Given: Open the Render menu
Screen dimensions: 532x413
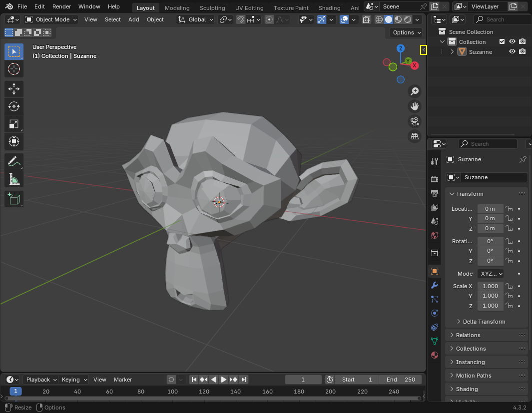Looking at the screenshot, I should click(x=61, y=6).
